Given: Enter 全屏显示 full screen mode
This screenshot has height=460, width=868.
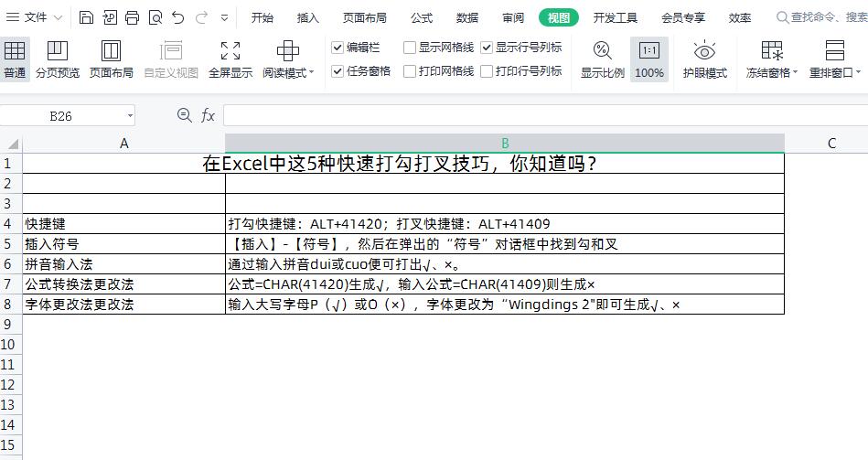Looking at the screenshot, I should coord(230,59).
